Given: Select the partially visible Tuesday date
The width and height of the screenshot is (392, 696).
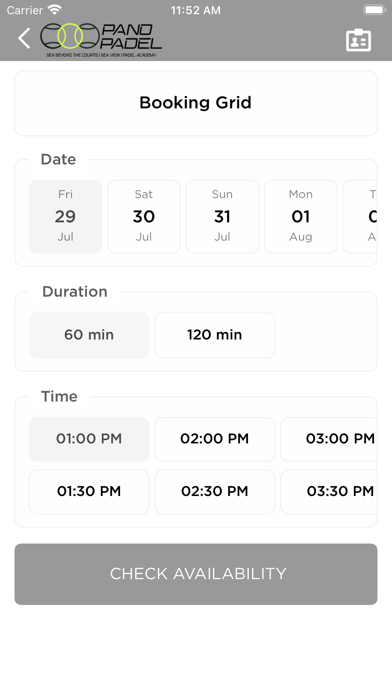Looking at the screenshot, I should (360, 216).
